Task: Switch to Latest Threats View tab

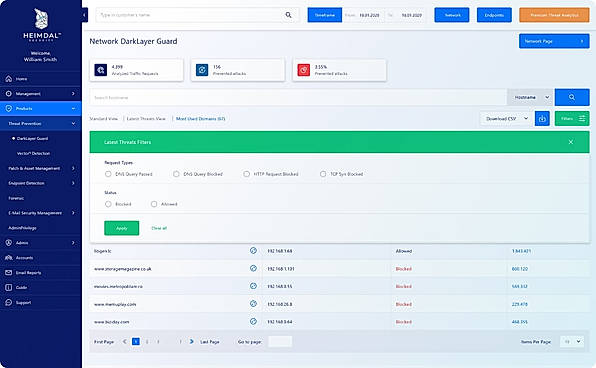Action: 146,119
